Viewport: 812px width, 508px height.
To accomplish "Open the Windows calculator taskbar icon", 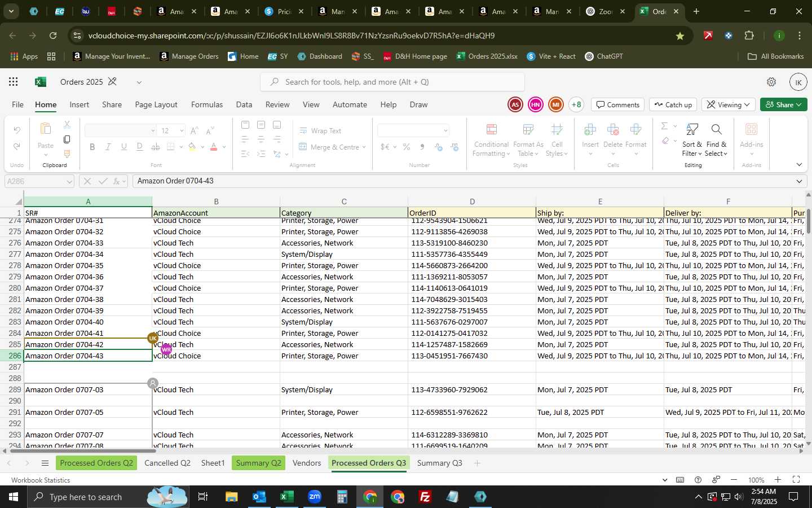I will (342, 497).
